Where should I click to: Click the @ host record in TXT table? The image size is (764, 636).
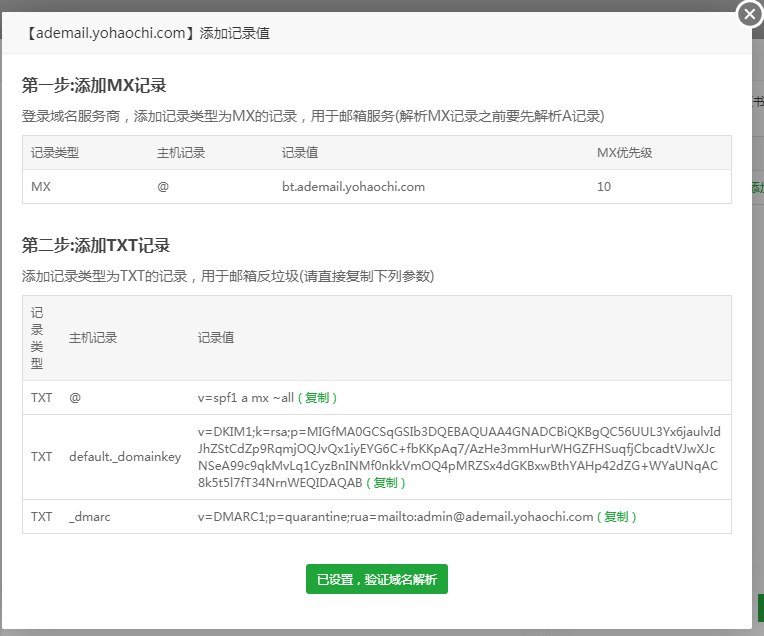pyautogui.click(x=75, y=398)
